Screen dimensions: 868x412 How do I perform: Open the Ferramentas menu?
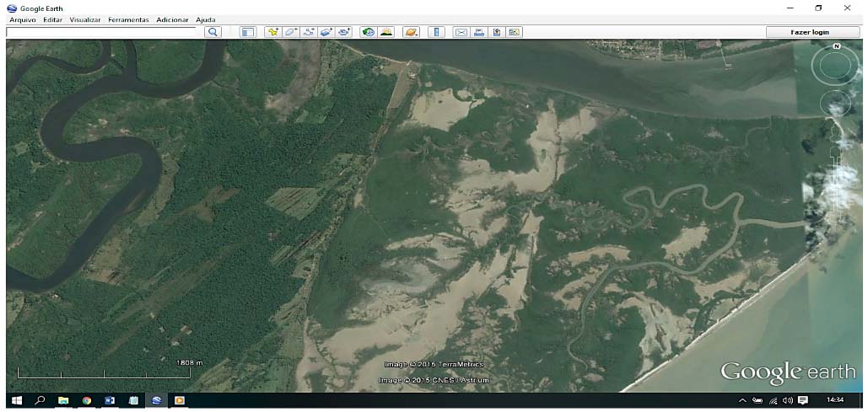pos(128,19)
